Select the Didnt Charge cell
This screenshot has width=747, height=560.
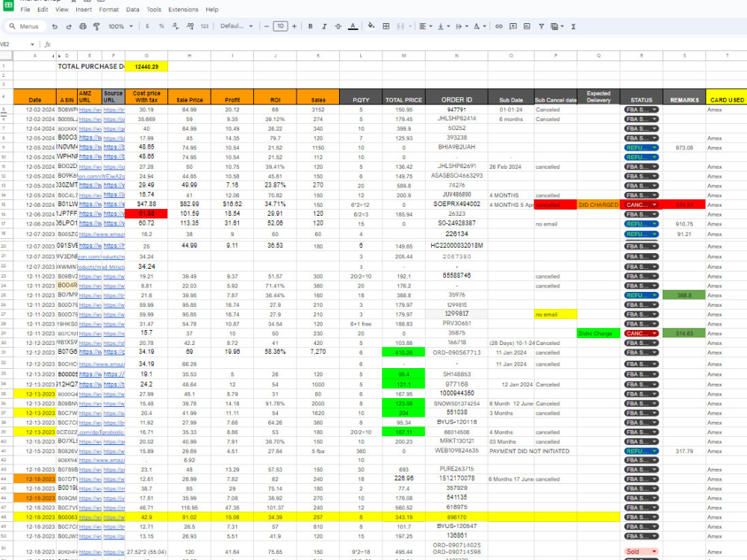[x=598, y=333]
